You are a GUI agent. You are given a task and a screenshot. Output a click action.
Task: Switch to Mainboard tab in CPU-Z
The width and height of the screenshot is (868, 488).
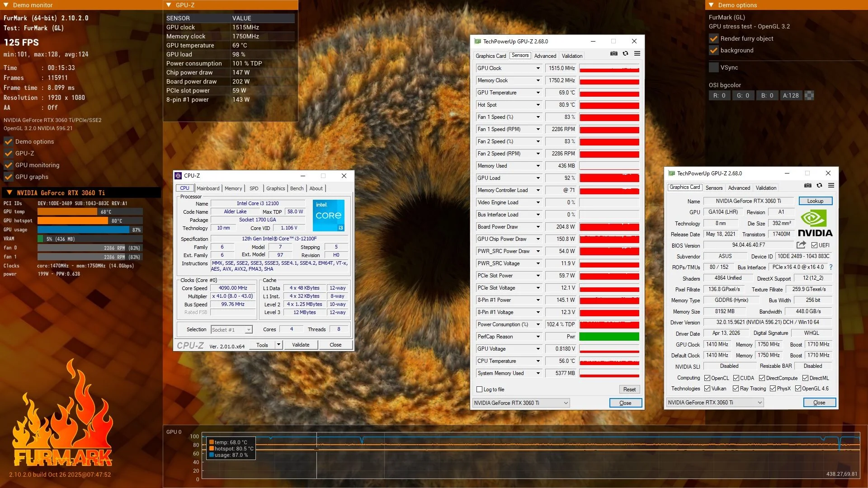click(208, 188)
